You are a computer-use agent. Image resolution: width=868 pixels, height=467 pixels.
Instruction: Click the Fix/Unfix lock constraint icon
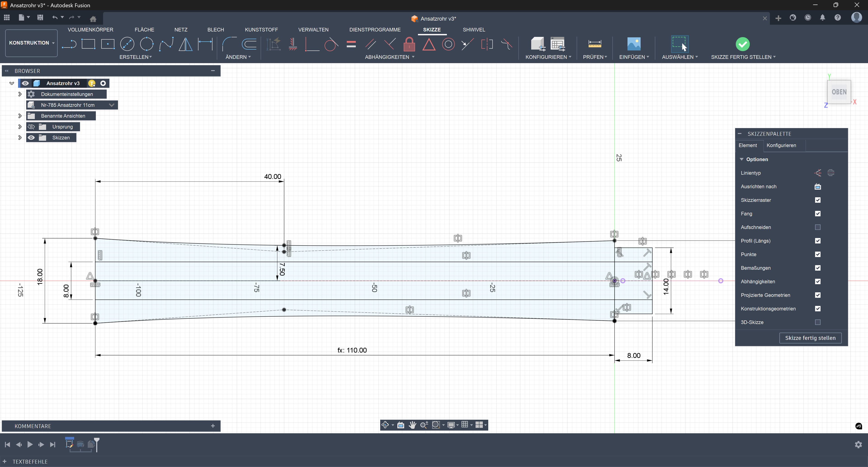coord(409,44)
